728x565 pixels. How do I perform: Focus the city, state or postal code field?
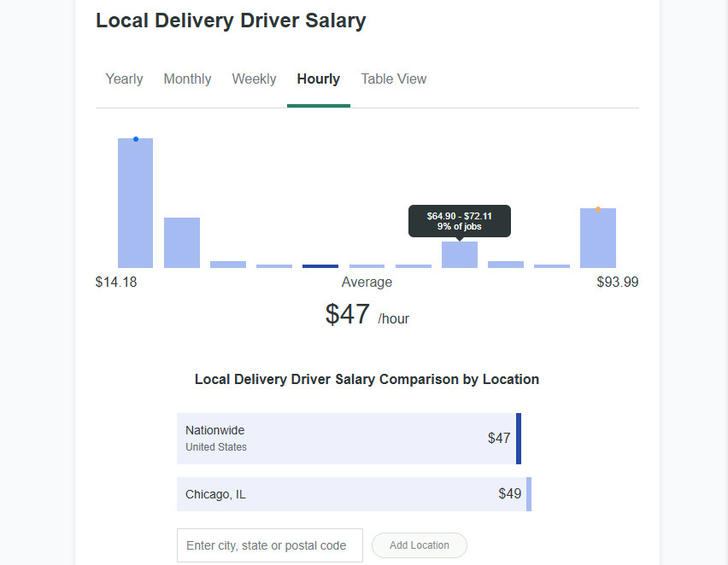click(x=270, y=545)
